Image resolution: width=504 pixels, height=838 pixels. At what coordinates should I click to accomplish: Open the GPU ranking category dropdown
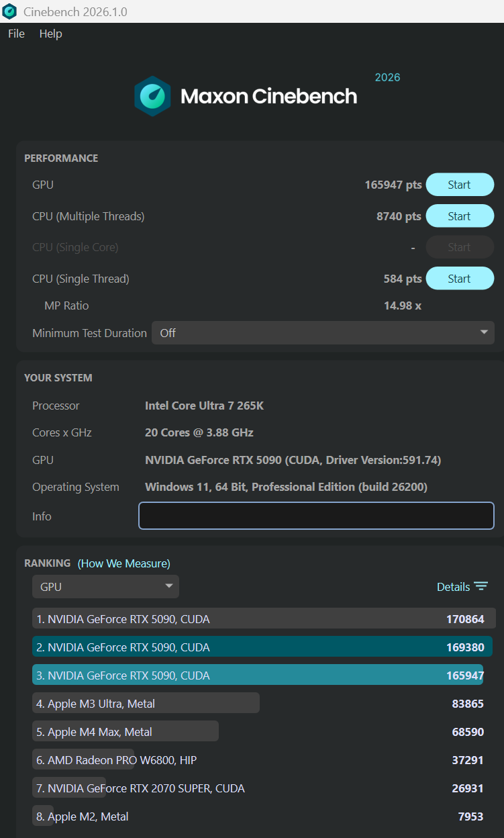coord(105,587)
